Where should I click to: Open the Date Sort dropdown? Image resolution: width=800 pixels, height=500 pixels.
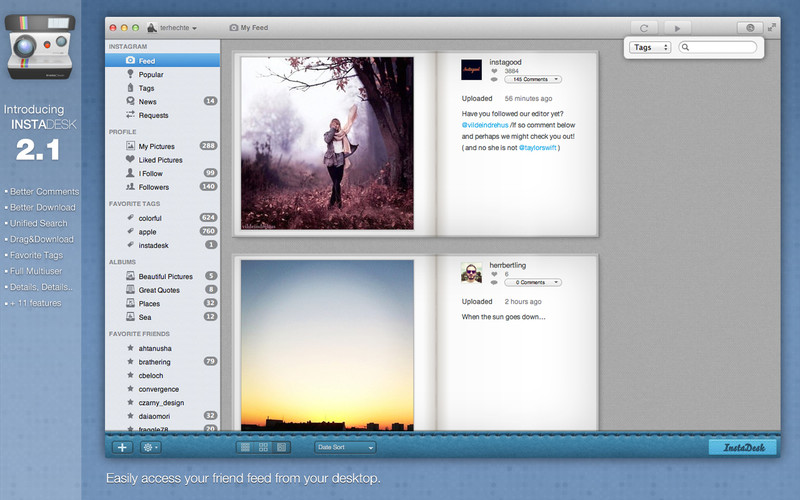[345, 448]
